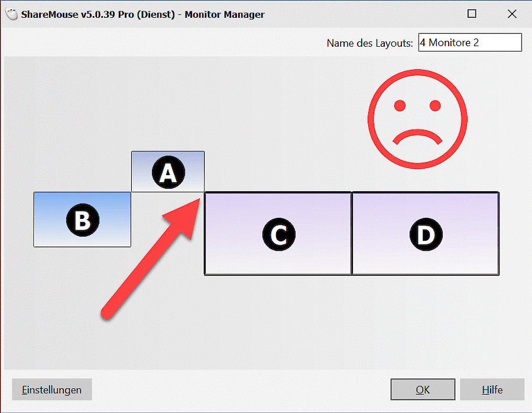
Task: Click the window title text
Action: click(x=142, y=15)
